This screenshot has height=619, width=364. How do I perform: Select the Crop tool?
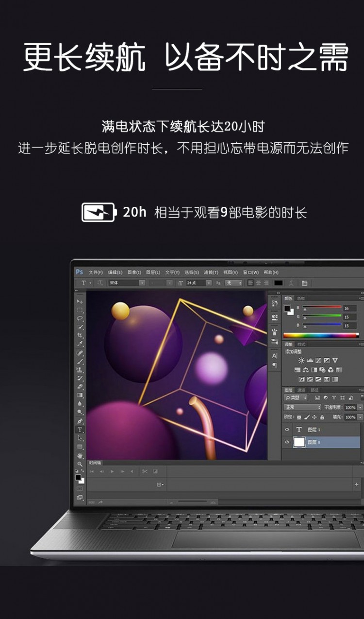(80, 335)
